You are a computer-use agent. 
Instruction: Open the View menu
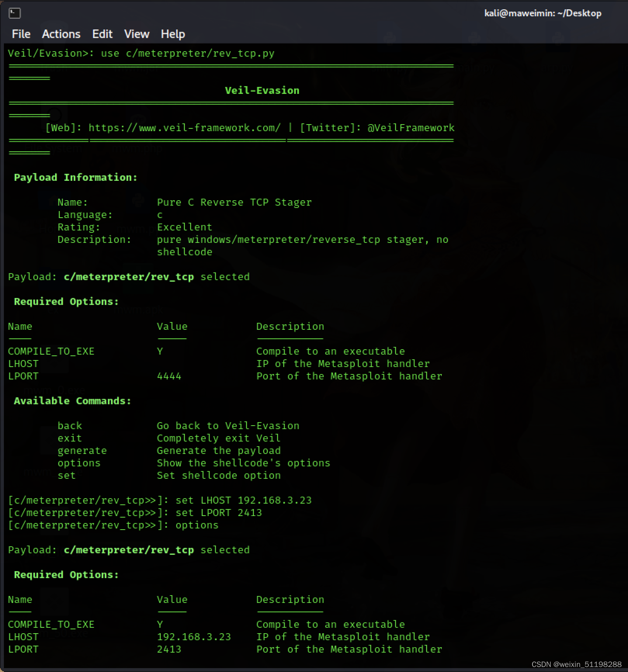(x=137, y=34)
